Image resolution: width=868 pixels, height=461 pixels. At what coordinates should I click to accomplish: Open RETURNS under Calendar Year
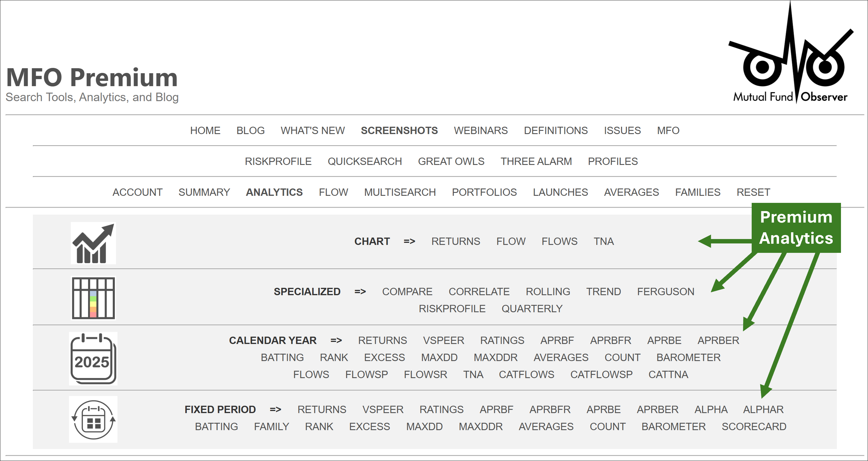pyautogui.click(x=382, y=341)
